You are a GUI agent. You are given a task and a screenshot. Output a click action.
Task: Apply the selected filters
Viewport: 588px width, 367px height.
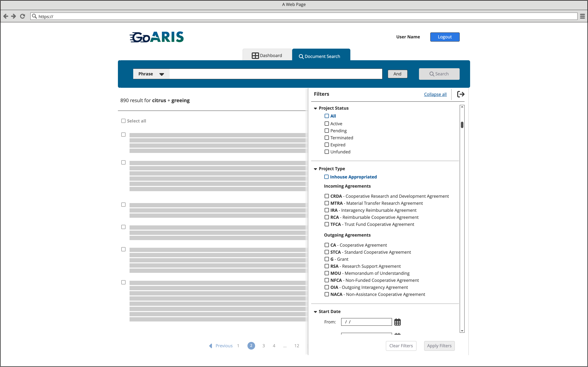(x=439, y=346)
